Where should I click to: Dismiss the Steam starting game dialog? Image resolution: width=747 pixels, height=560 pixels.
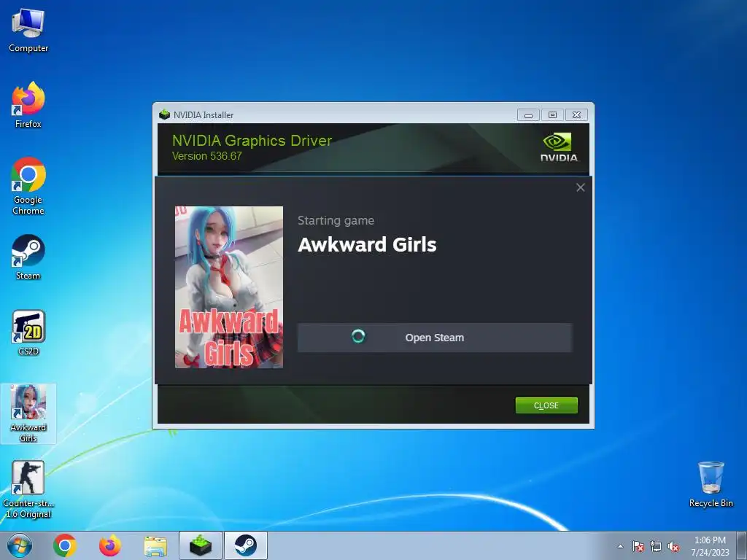580,187
